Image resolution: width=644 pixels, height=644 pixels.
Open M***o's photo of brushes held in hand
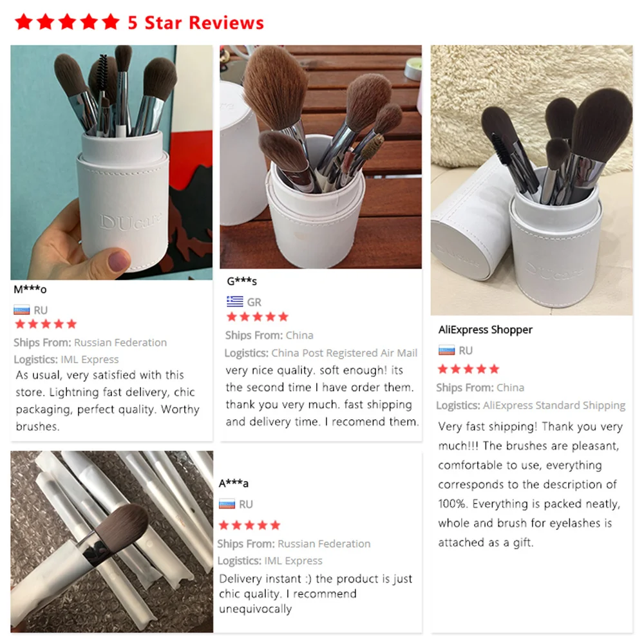coord(111,163)
